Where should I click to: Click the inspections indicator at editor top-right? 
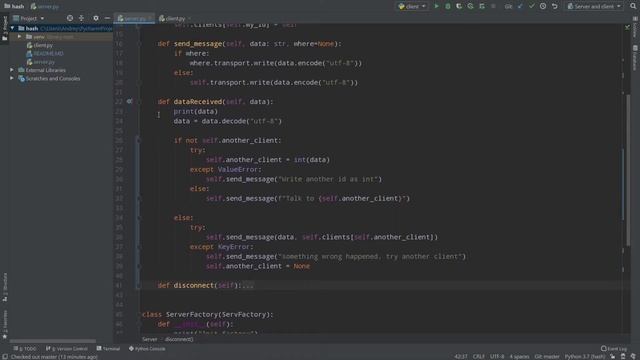(627, 27)
